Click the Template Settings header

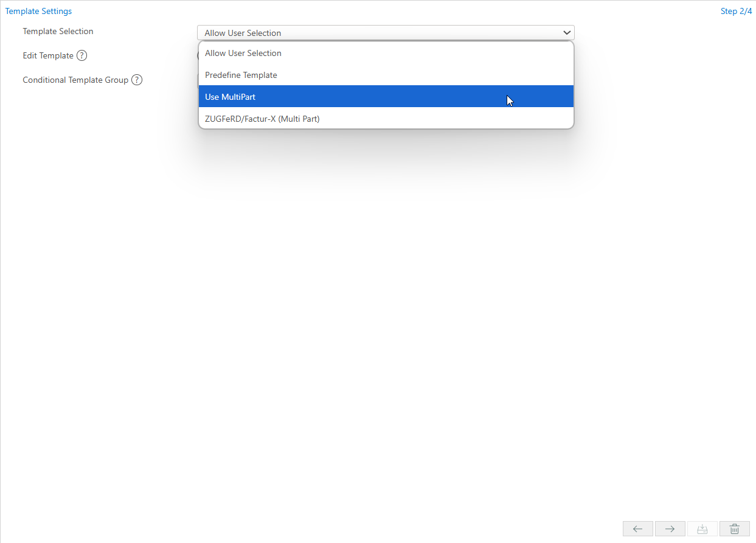tap(38, 11)
